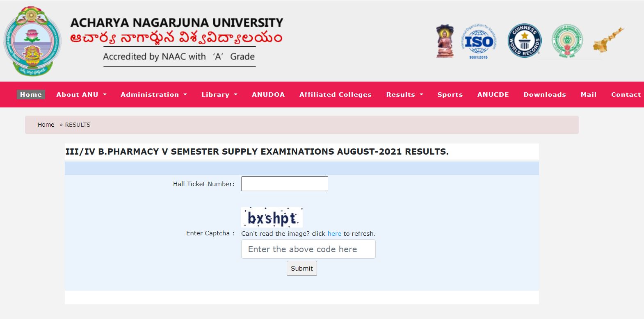Screen dimensions: 644x319
Task: Click 'here' link to refresh captcha
Action: tap(334, 233)
